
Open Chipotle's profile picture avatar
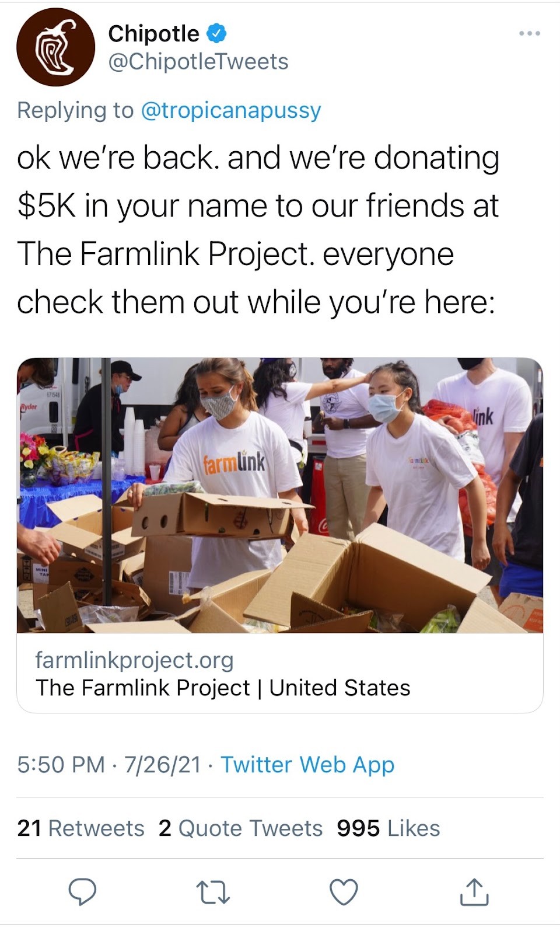[55, 47]
